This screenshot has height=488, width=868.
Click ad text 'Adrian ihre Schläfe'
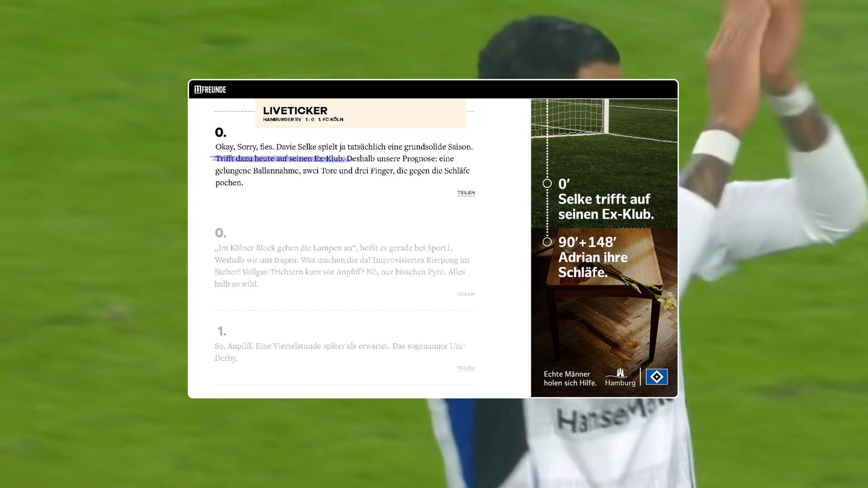tap(592, 265)
